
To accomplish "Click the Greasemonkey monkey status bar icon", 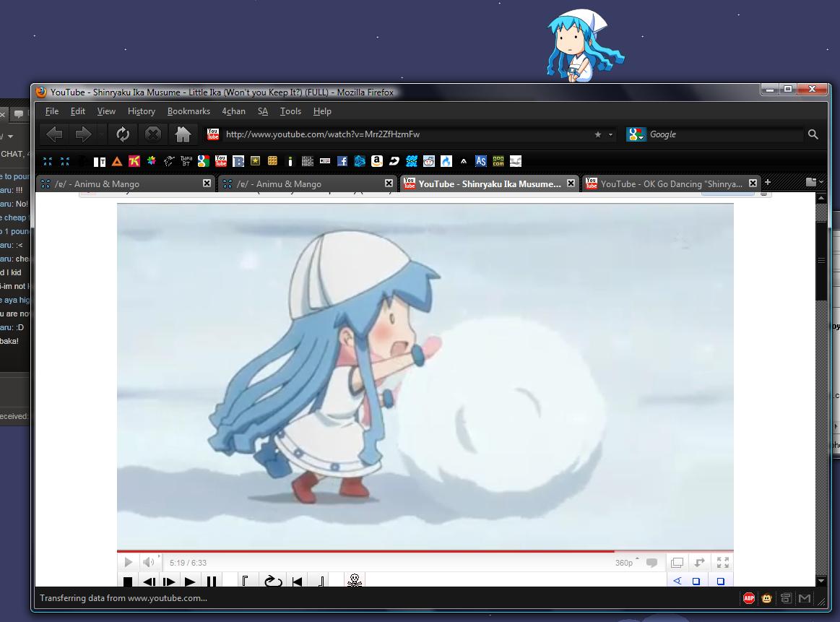I will tap(766, 598).
